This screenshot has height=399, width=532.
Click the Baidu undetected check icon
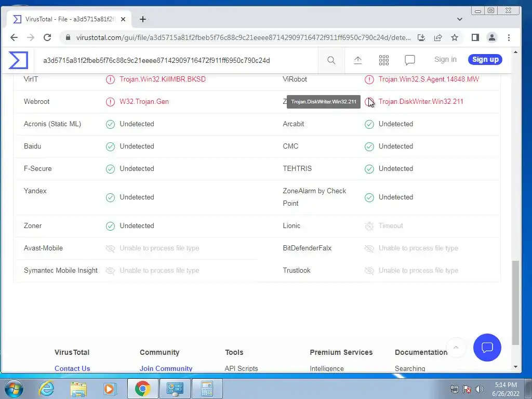(x=110, y=147)
